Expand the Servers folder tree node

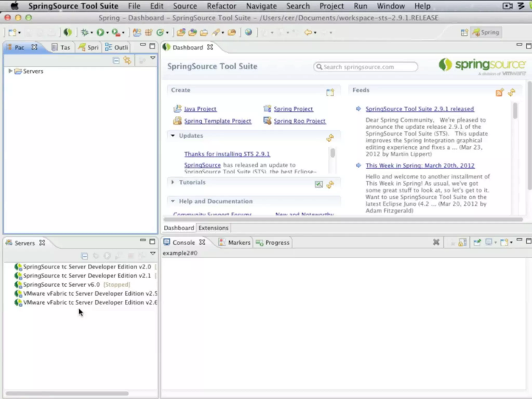[10, 71]
